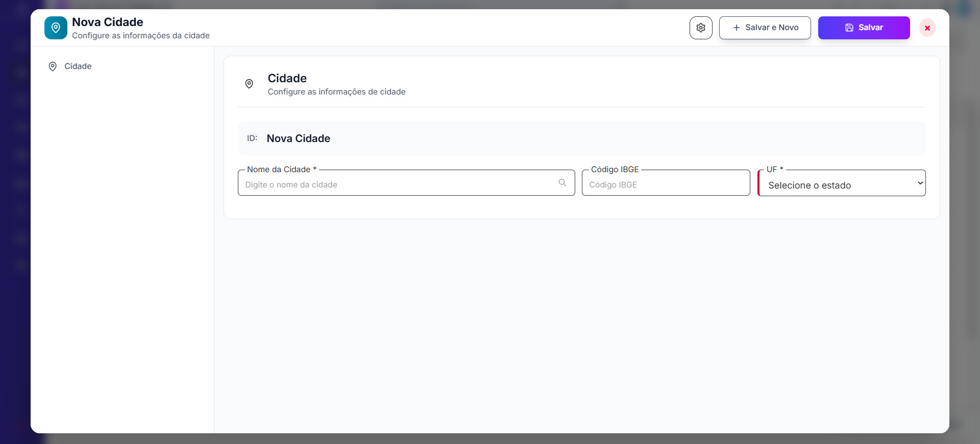The image size is (980, 444).
Task: Focus the Nome da Cidade input field
Action: coord(398,185)
